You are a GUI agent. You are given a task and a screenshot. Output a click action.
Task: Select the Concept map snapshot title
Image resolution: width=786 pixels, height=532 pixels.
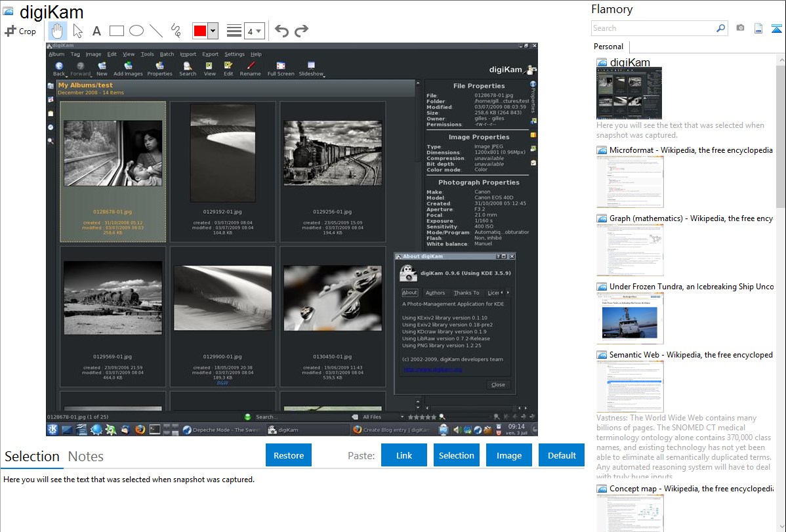click(x=692, y=489)
